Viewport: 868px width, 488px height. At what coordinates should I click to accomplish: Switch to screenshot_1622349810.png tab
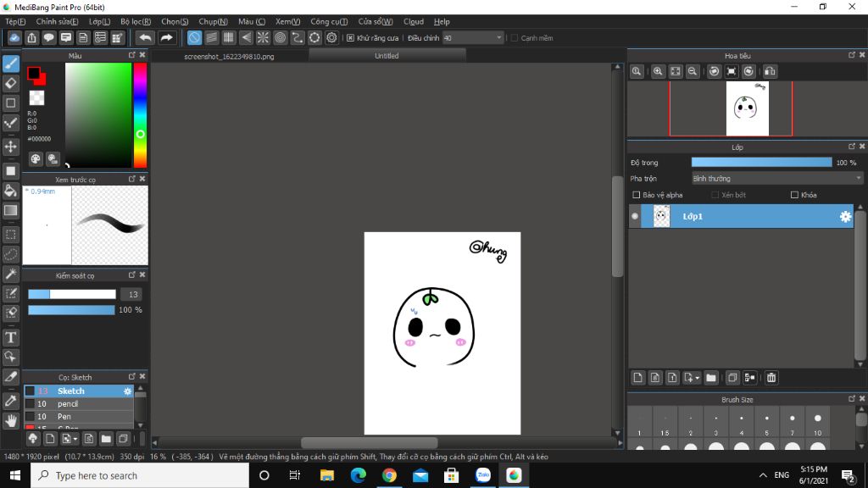(229, 57)
